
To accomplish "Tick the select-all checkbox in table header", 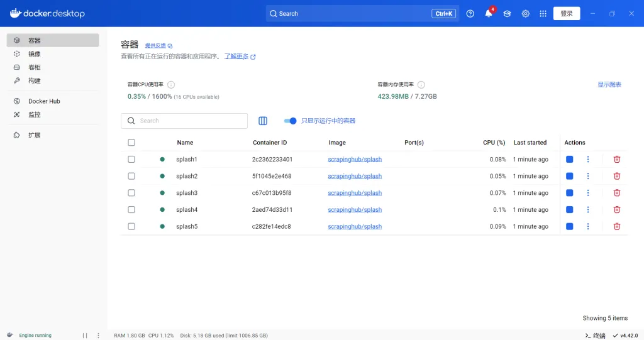I will 131,143.
